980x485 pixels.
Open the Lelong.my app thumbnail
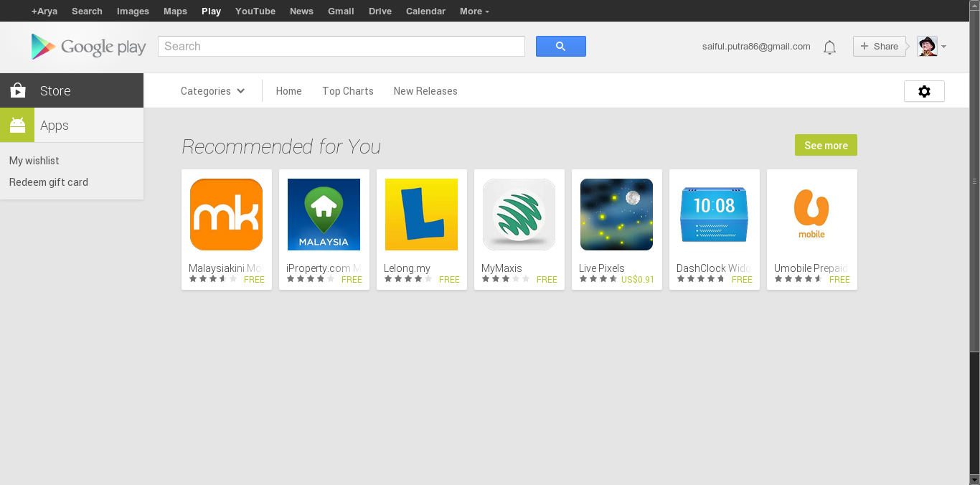coord(421,214)
